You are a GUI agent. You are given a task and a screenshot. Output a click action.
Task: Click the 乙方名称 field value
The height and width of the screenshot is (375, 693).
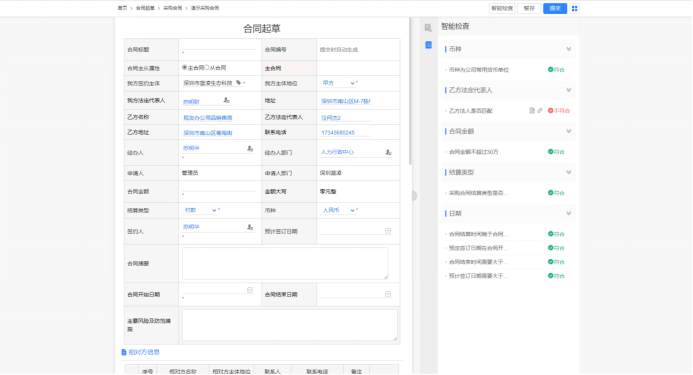[208, 118]
